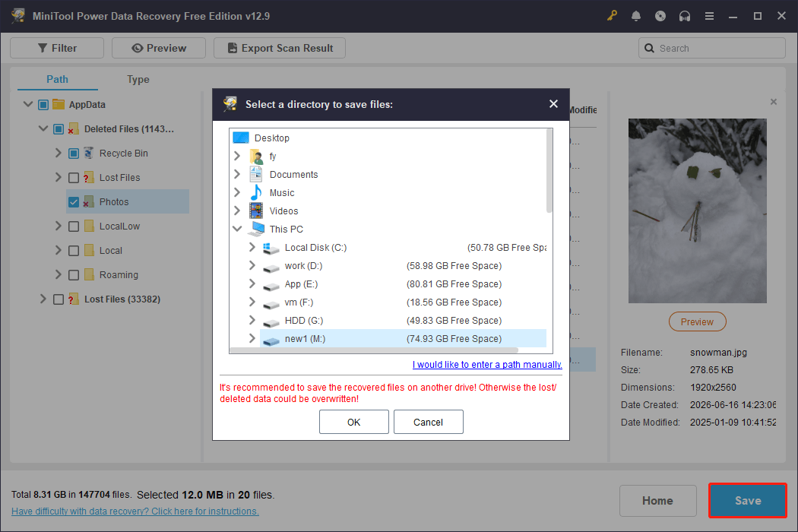Screen dimensions: 798x532
Task: Confirm with the OK button
Action: 353,422
